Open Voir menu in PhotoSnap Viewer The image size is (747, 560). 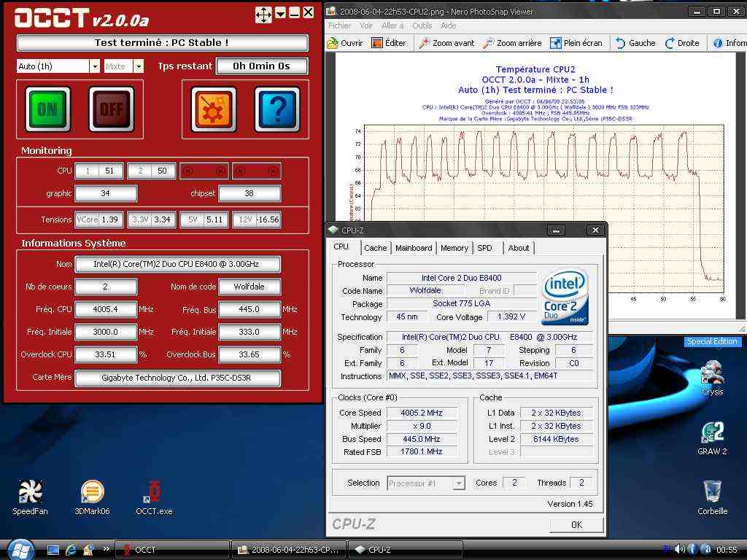pos(366,26)
